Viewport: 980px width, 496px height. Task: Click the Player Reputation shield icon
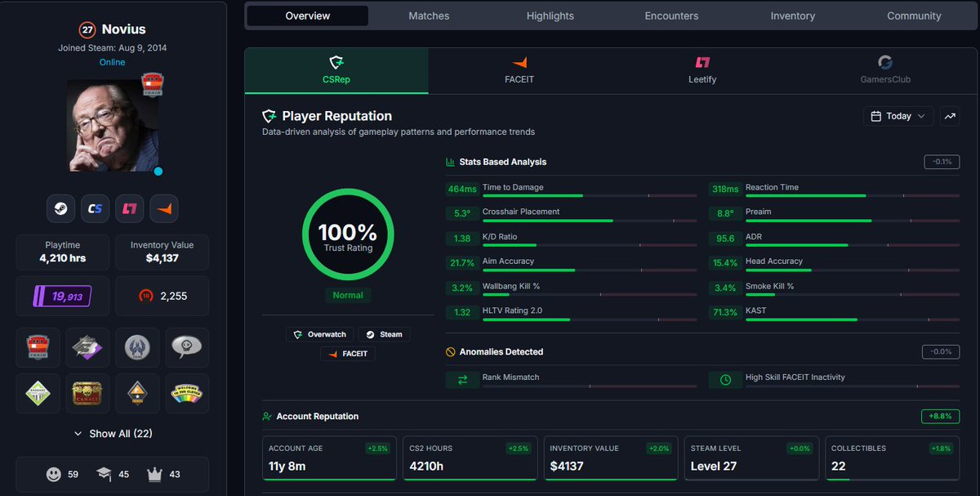click(269, 116)
